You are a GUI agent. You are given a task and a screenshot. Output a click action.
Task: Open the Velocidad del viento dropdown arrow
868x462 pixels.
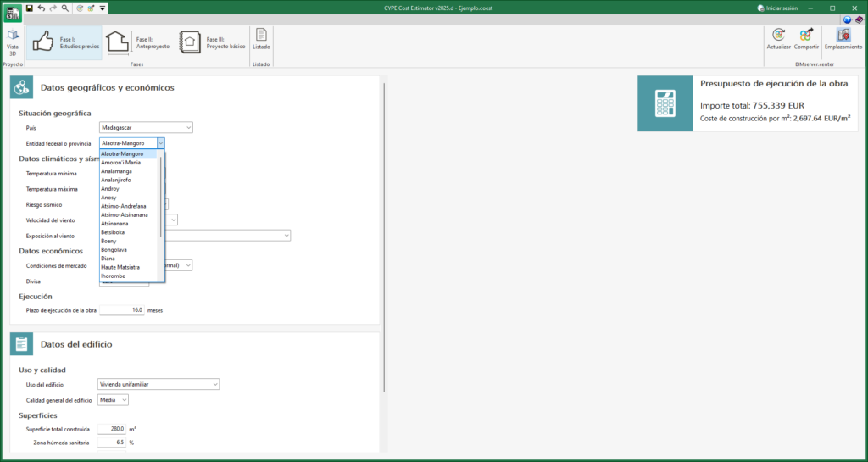pyautogui.click(x=173, y=220)
